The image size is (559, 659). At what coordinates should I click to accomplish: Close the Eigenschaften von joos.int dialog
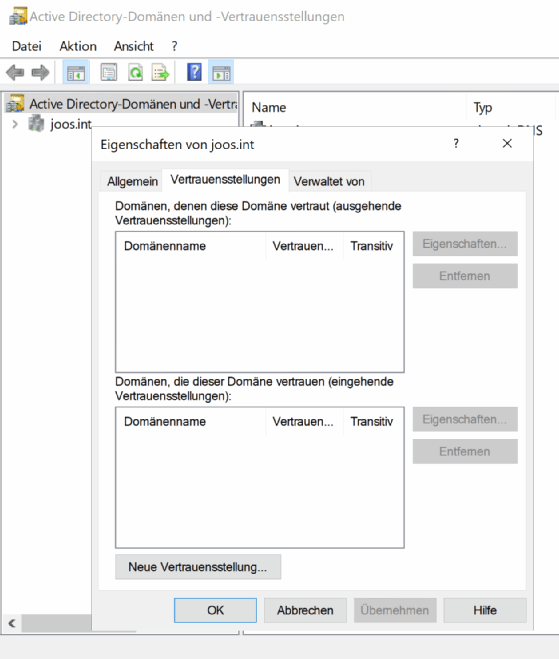coord(507,144)
